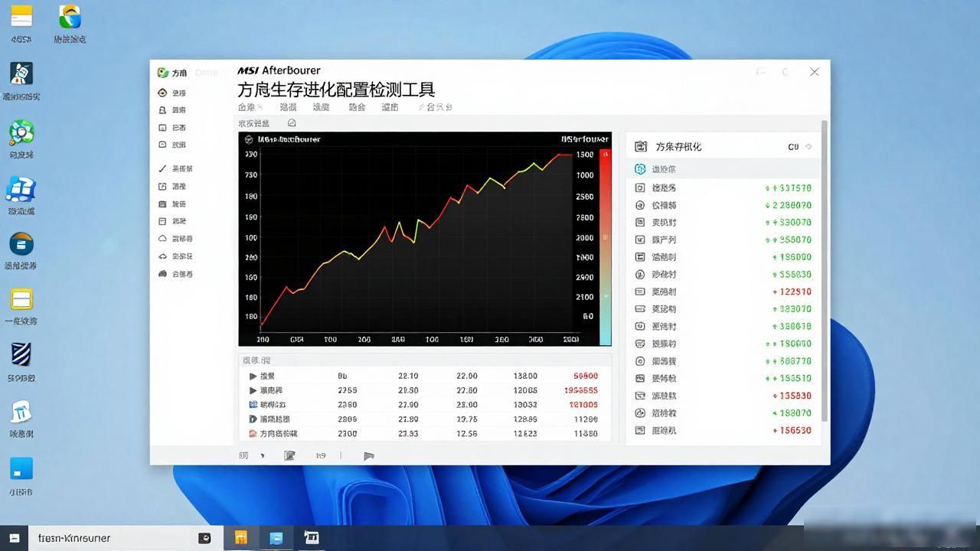980x551 pixels.
Task: Open the yellow notes icon on the desktop
Action: click(21, 15)
